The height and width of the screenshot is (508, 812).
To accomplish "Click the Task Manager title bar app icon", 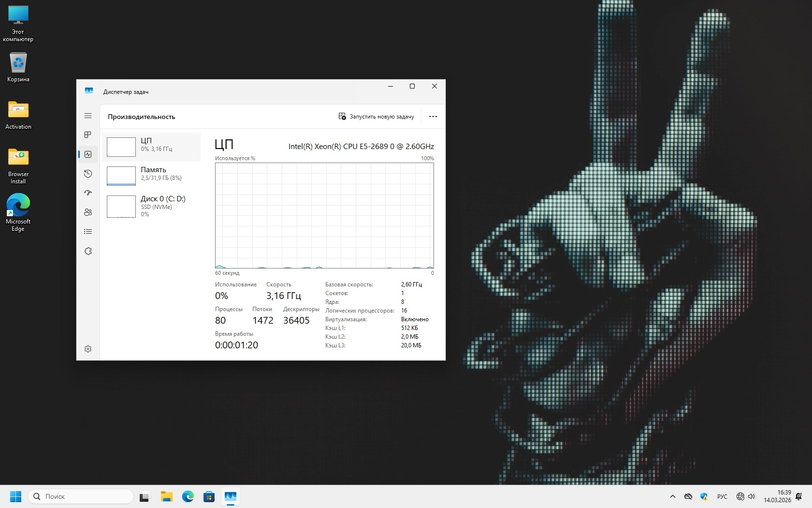I will tap(89, 91).
